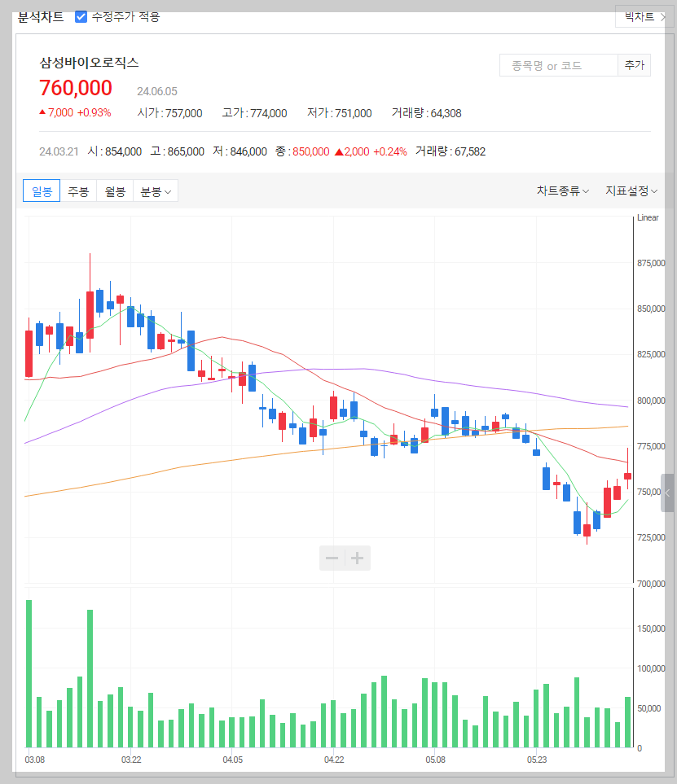Select the 일봉 daily chart tab
Screen dimensions: 677x784
(42, 191)
